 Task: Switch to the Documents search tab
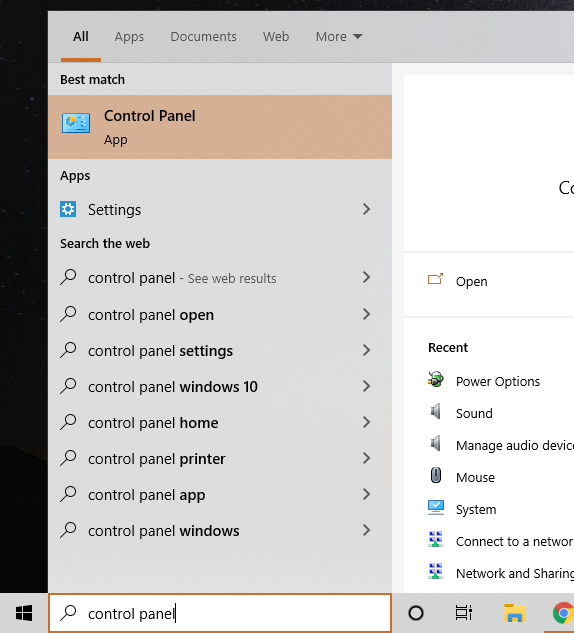[203, 37]
